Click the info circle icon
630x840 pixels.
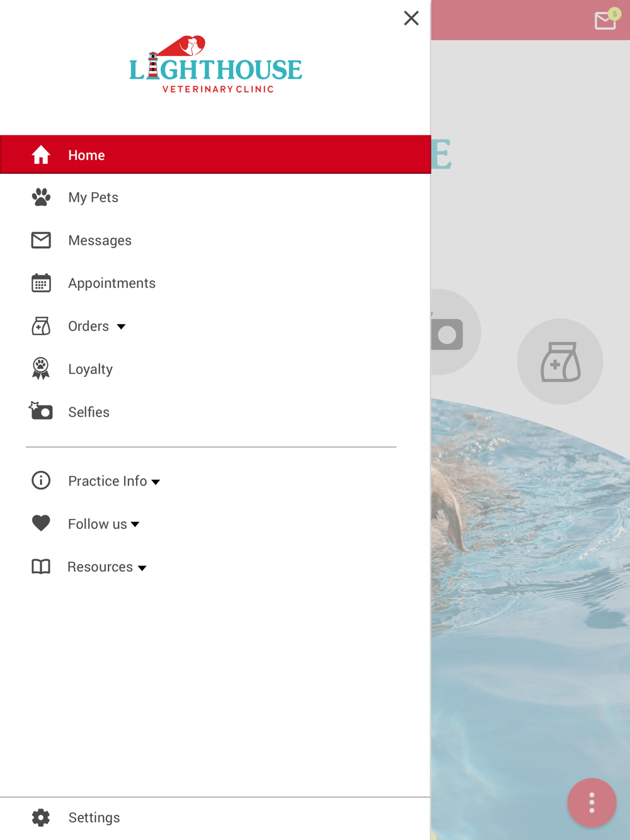[x=41, y=480]
